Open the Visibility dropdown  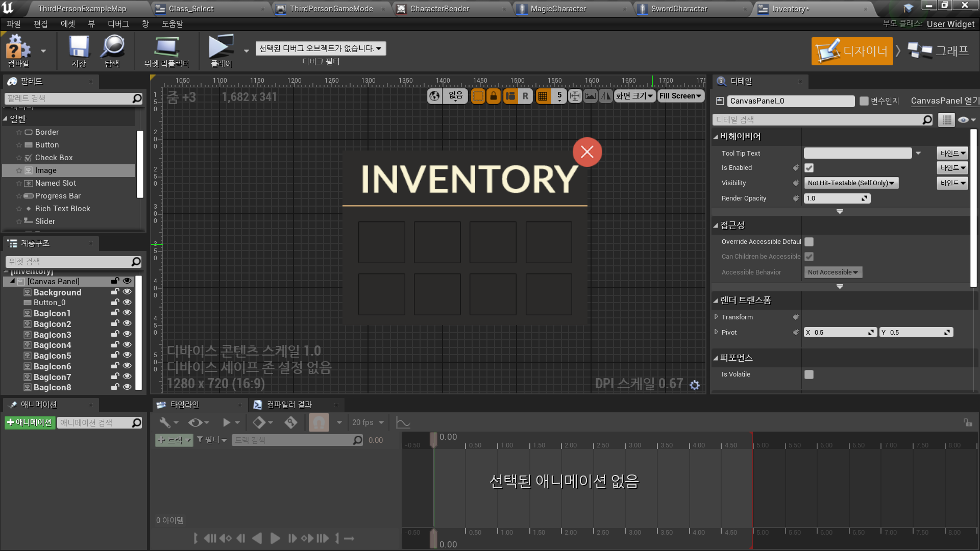point(850,183)
